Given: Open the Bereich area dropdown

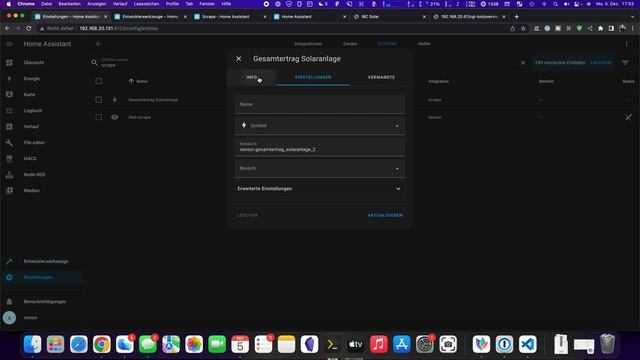Looking at the screenshot, I should [320, 168].
